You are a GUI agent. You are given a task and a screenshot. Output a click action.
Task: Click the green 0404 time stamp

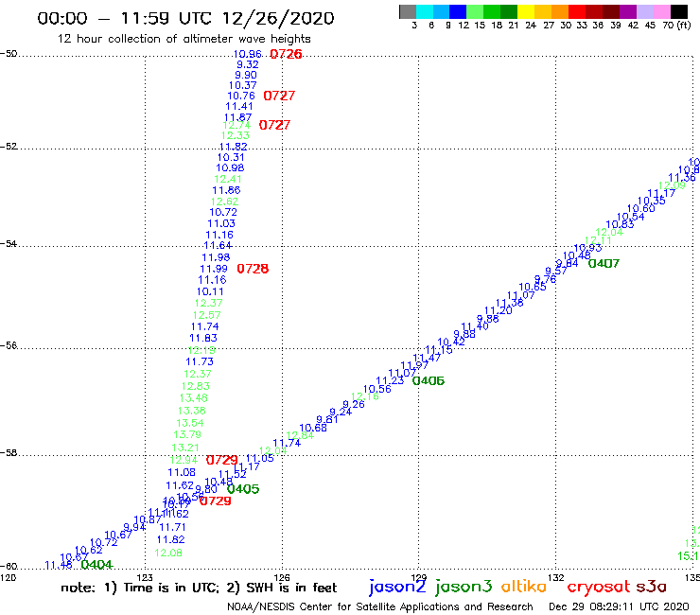pyautogui.click(x=96, y=565)
